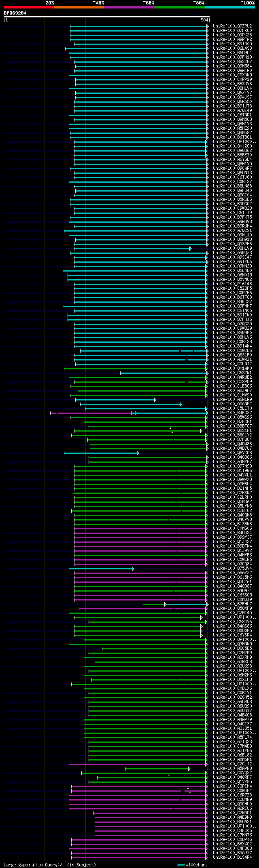Open hit UniRef100_A9PK28
This screenshot has height=868, width=259.
coord(232,35)
